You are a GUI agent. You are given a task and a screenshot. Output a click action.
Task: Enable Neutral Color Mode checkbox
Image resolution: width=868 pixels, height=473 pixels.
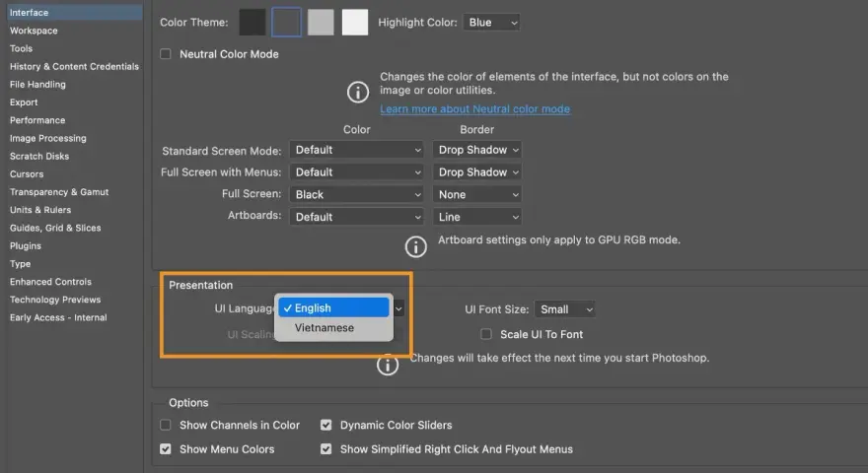point(166,54)
